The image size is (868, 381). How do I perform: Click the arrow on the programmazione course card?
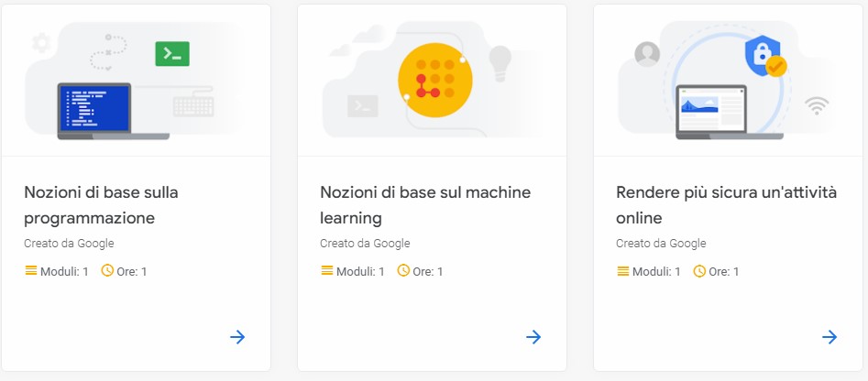[237, 337]
